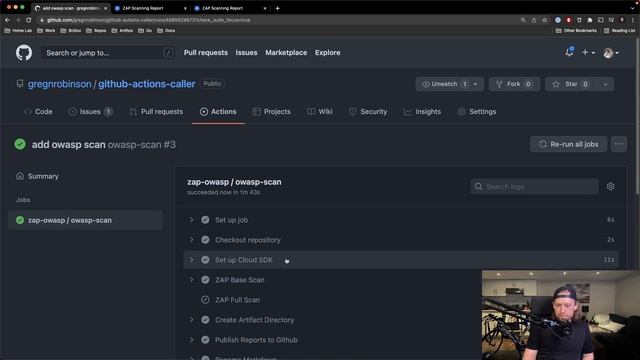Expand the Create Artifact Directory step
Image resolution: width=640 pixels, height=360 pixels.
click(191, 320)
